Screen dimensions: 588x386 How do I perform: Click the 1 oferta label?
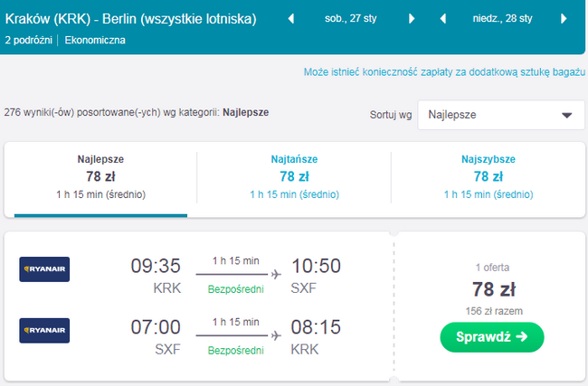pos(492,268)
